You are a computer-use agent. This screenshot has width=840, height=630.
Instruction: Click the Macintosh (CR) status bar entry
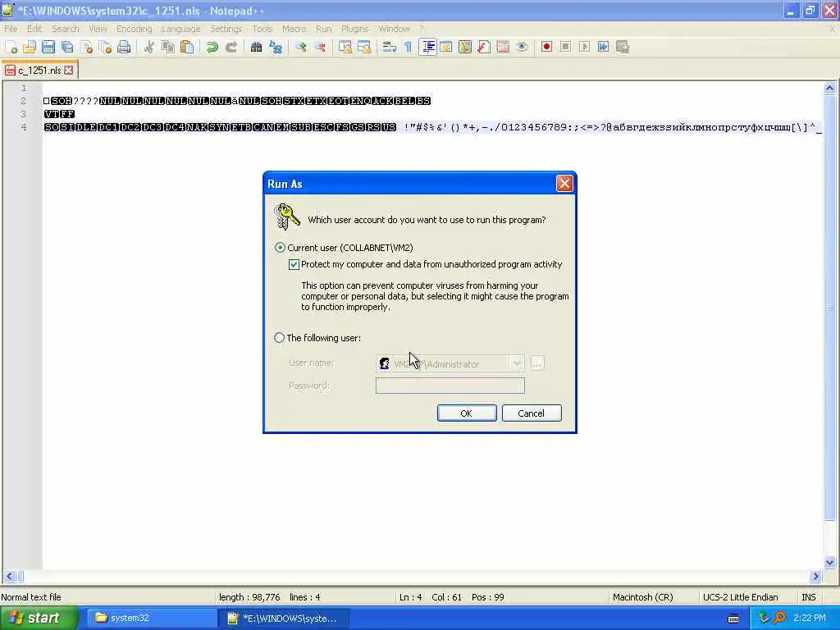pyautogui.click(x=642, y=597)
